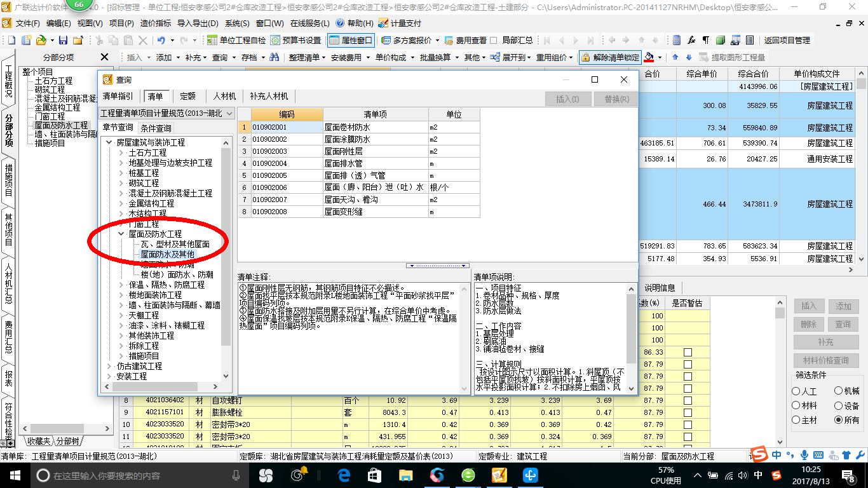
Task: Open the 整理清单 dropdown menu
Action: pos(308,57)
